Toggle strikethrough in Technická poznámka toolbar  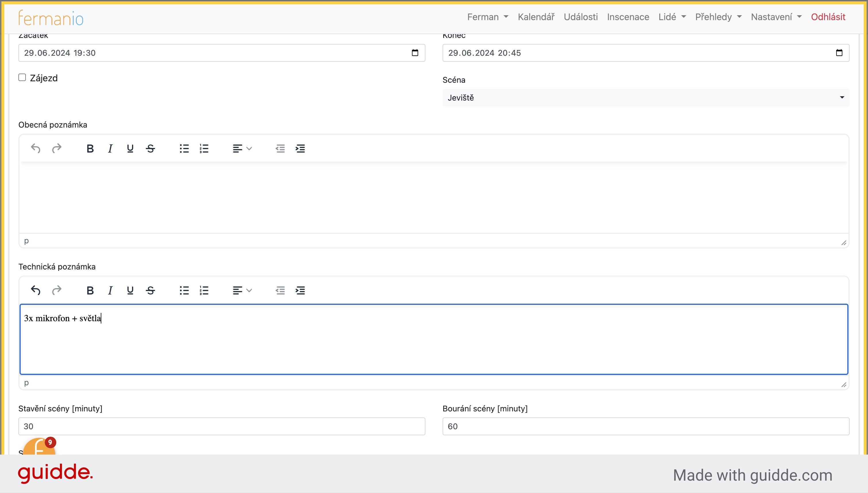(x=150, y=290)
